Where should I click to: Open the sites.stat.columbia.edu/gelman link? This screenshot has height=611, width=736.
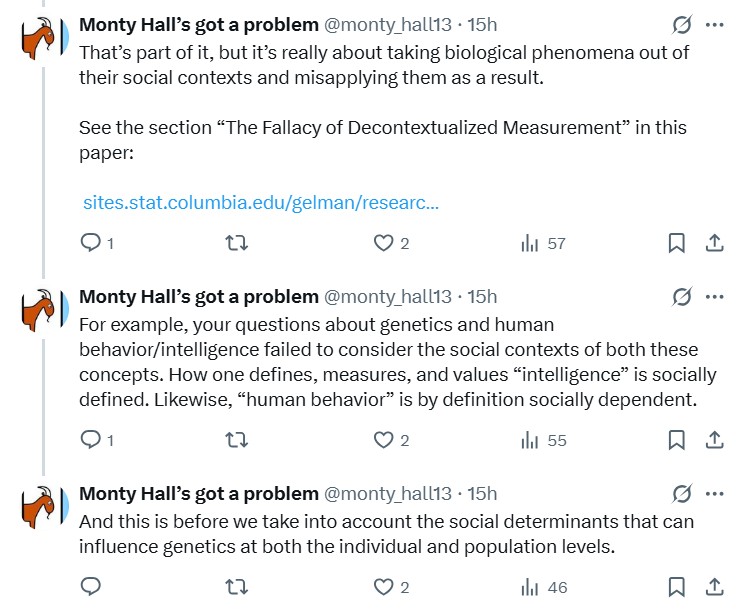261,202
